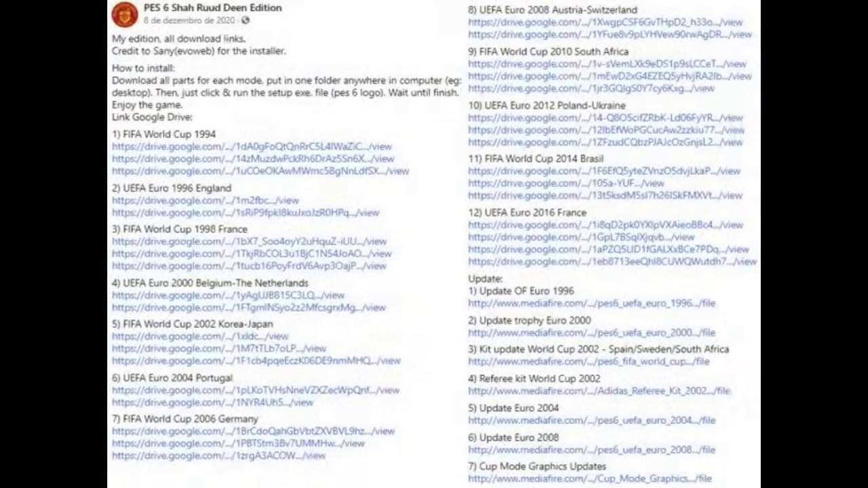The width and height of the screenshot is (868, 488).
Task: Open World Cup 2002 link starting 1F1cb4
Action: coord(256,361)
